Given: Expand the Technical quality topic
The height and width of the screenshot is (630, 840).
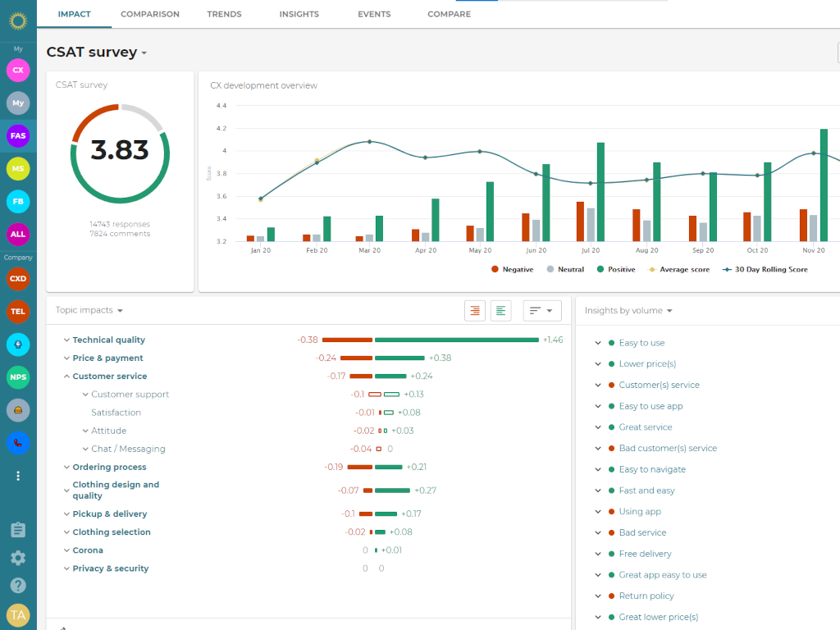Looking at the screenshot, I should 66,340.
